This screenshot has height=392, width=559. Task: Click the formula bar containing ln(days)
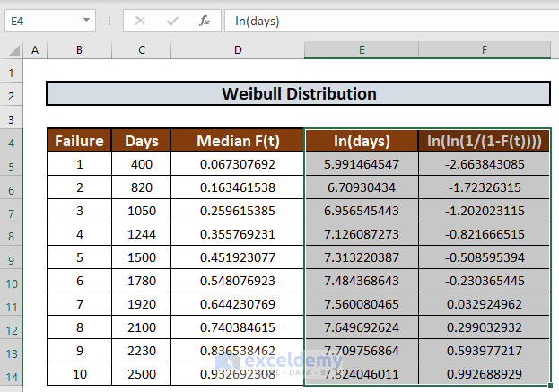pyautogui.click(x=386, y=20)
